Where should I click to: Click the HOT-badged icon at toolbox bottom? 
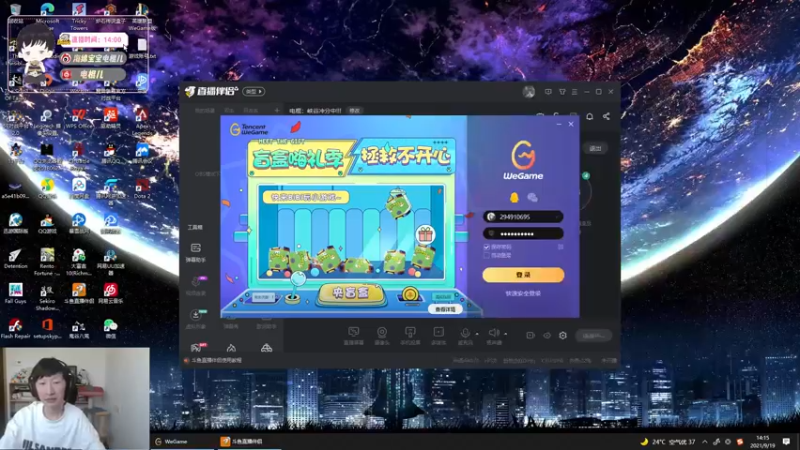coord(197,347)
